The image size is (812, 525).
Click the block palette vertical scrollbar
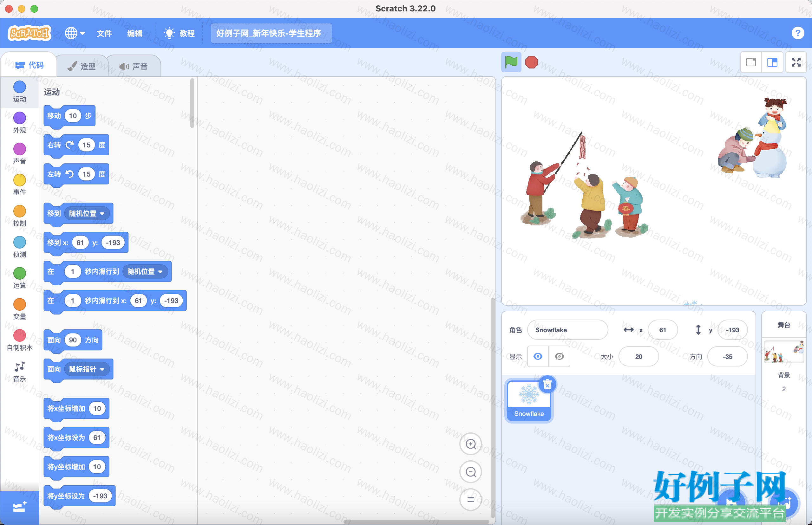pos(192,103)
